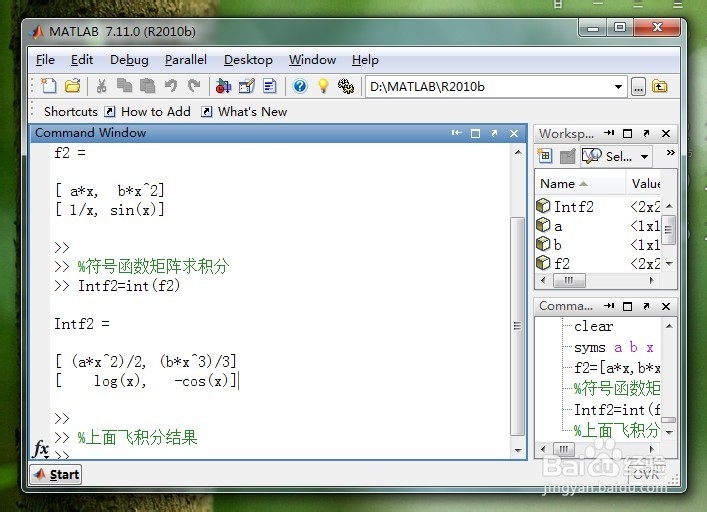Open MATLAB Help with question mark
Image resolution: width=707 pixels, height=512 pixels.
pyautogui.click(x=300, y=86)
